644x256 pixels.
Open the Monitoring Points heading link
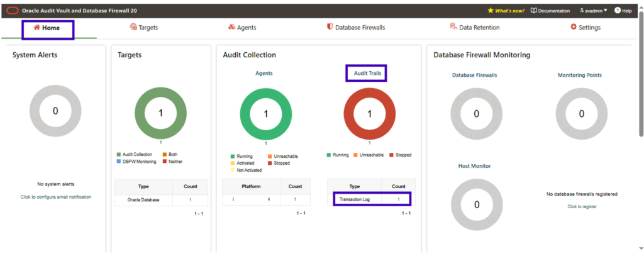pyautogui.click(x=579, y=75)
